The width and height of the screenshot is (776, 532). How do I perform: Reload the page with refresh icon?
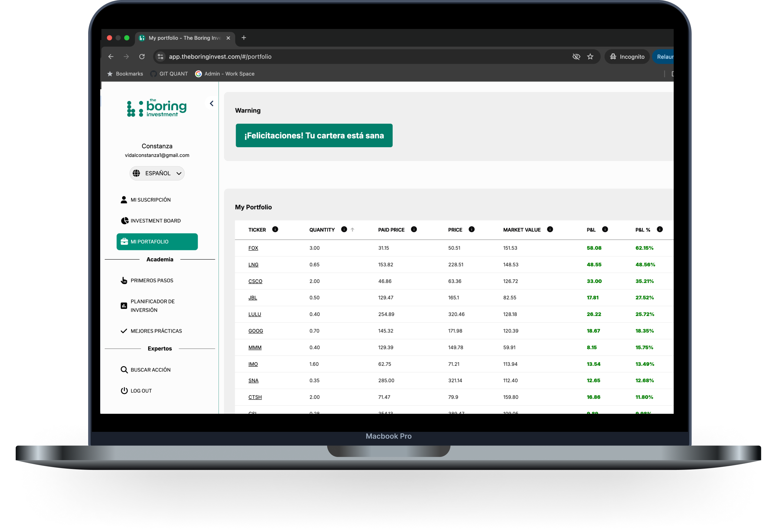[142, 57]
